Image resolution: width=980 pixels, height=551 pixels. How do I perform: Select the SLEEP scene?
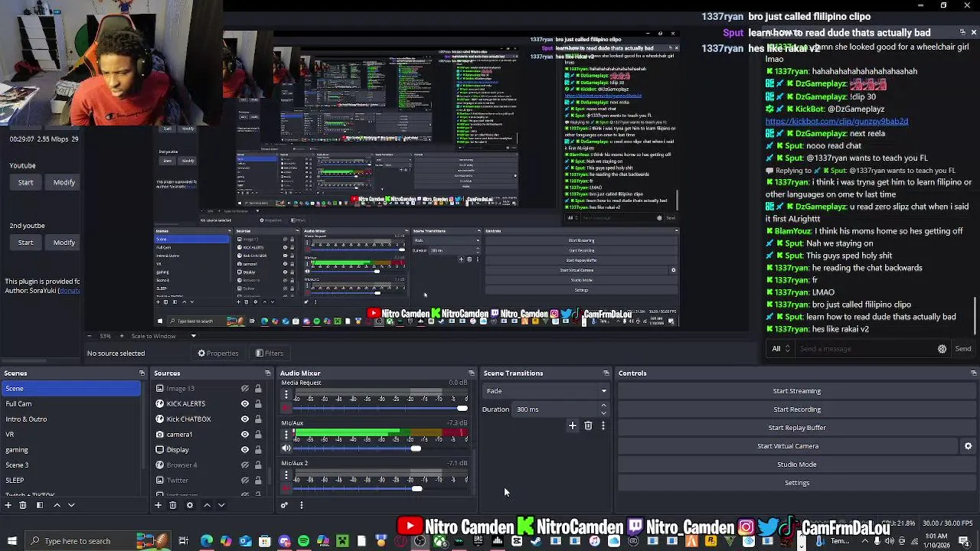pos(71,481)
